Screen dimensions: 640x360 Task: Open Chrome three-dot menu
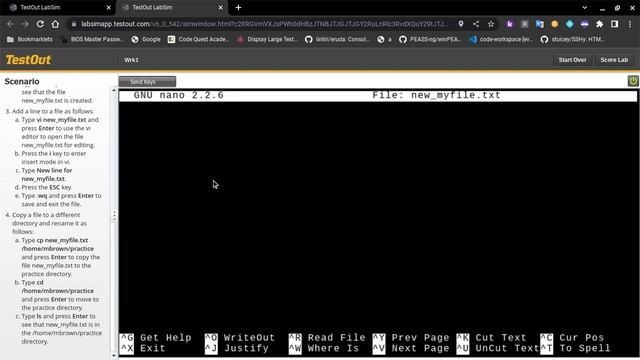(630, 24)
